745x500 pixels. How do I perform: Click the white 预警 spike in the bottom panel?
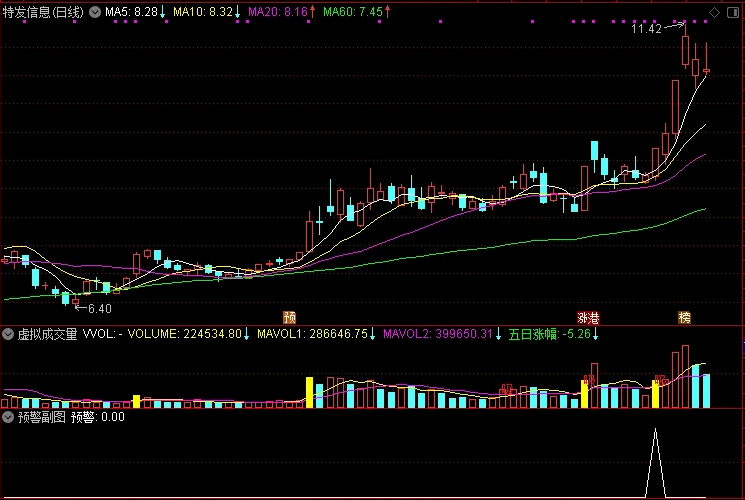(656, 463)
